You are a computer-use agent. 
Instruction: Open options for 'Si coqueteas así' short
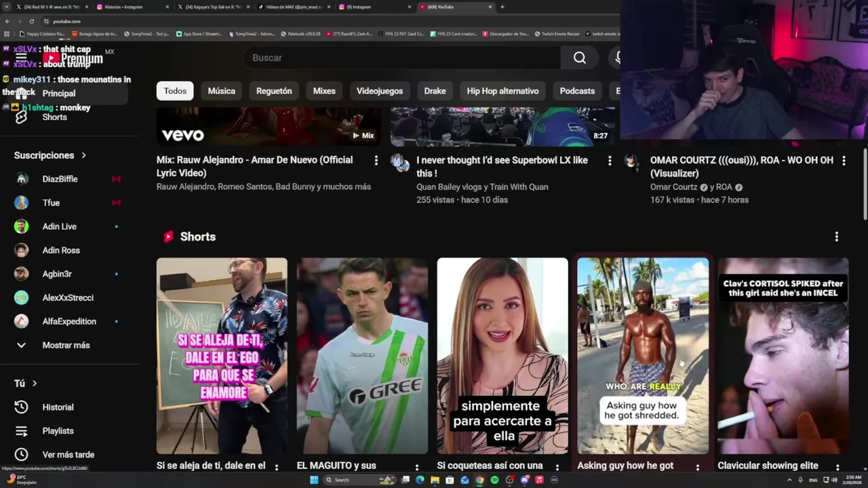pyautogui.click(x=557, y=467)
